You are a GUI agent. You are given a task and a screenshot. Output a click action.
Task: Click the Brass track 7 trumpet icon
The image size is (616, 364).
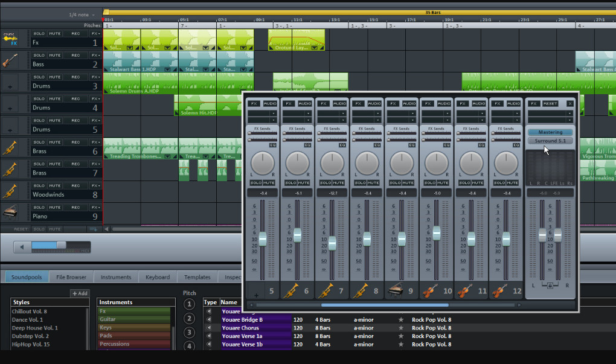[x=10, y=169]
